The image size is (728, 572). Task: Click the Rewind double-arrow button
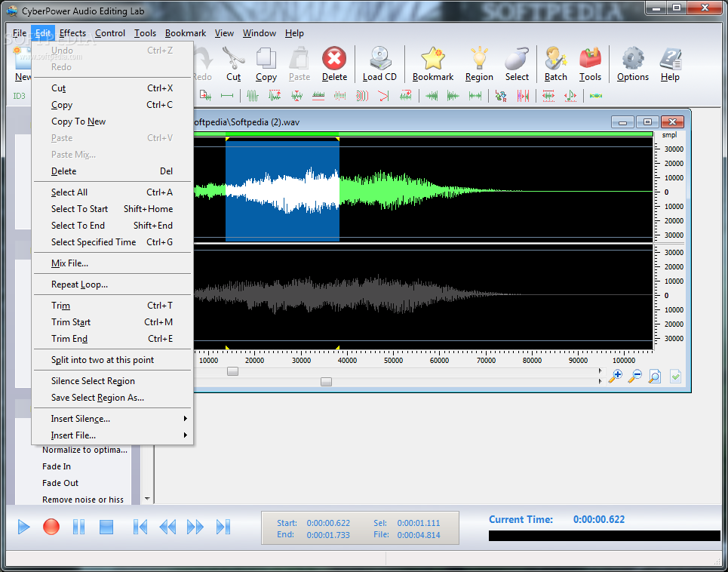(167, 527)
